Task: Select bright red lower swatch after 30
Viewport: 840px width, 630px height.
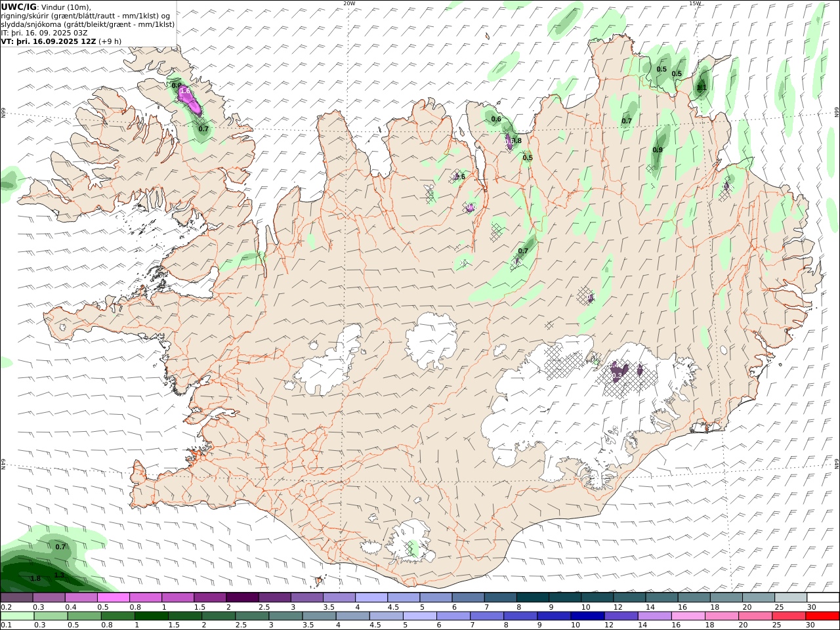Action: [823, 616]
